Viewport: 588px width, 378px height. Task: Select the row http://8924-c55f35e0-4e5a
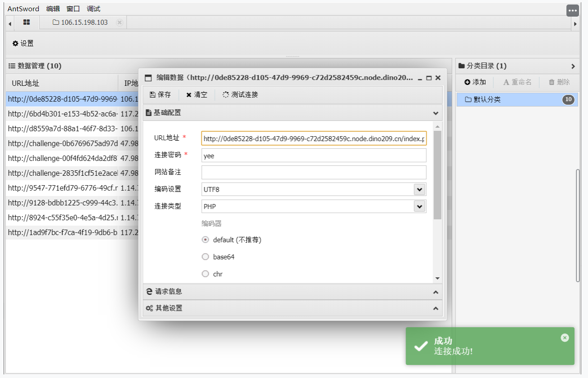click(x=62, y=218)
